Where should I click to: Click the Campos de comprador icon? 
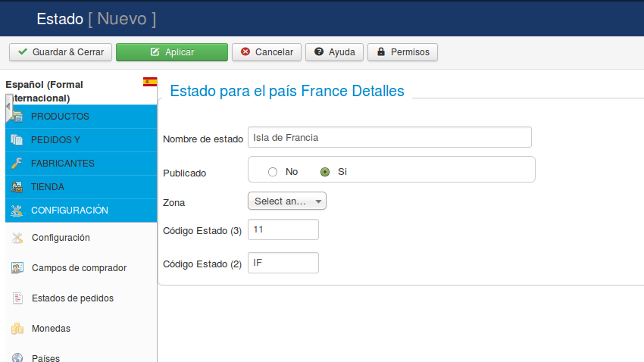pyautogui.click(x=17, y=268)
